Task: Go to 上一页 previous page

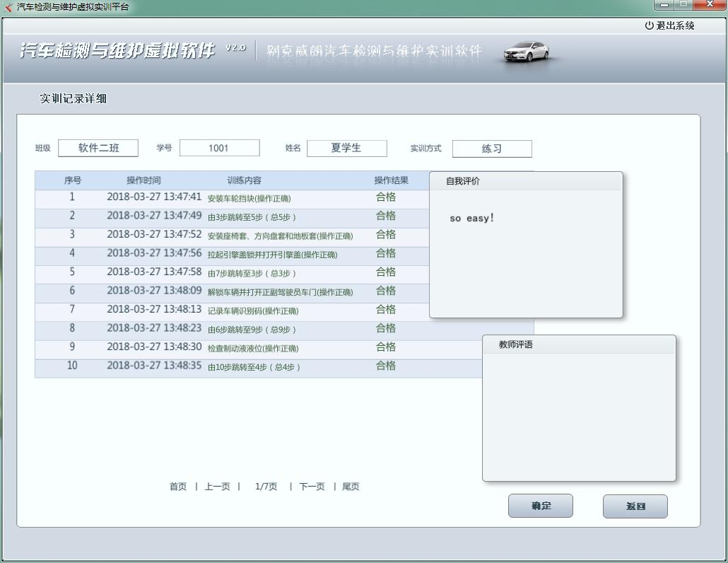Action: [217, 487]
